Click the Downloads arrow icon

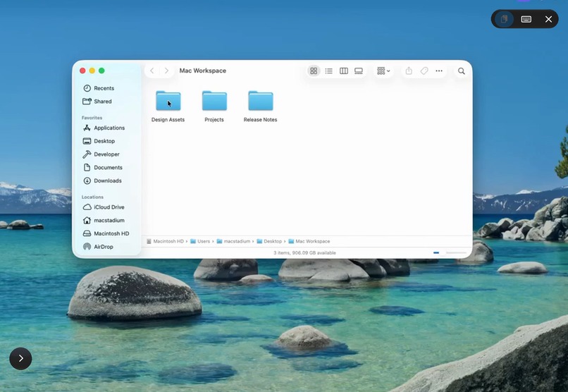tap(87, 180)
